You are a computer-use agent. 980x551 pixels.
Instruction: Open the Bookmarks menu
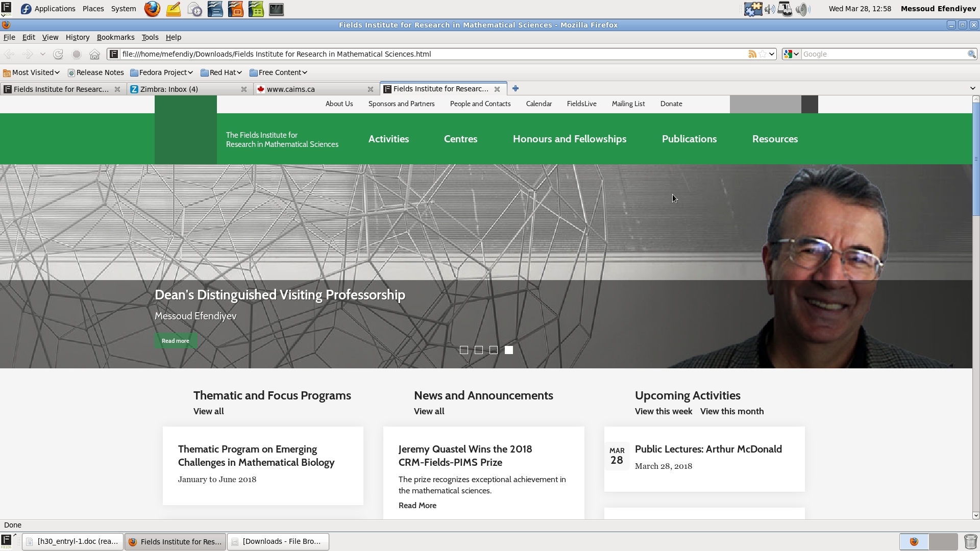tap(115, 37)
